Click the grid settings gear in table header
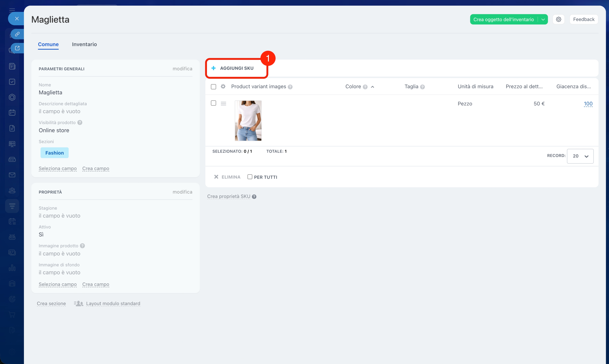 point(223,87)
